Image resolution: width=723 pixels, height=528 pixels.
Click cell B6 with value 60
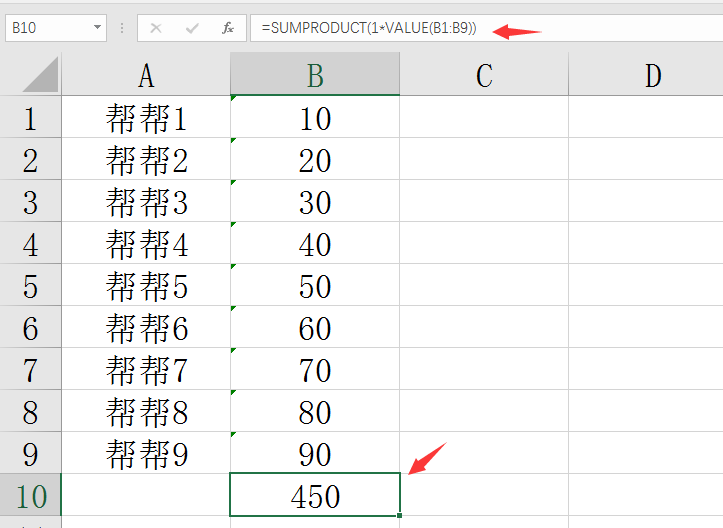pyautogui.click(x=315, y=326)
